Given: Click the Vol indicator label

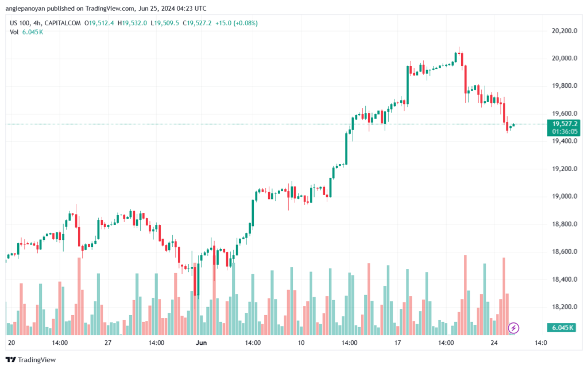Looking at the screenshot, I should click(x=14, y=32).
